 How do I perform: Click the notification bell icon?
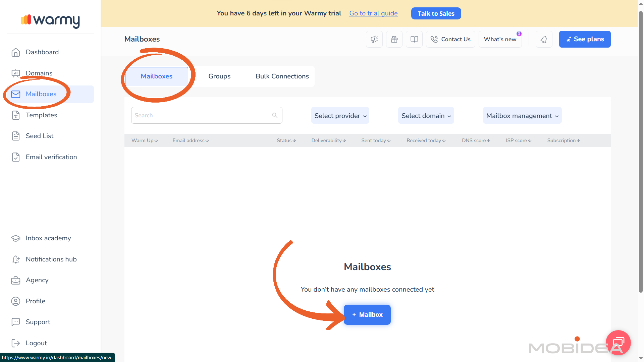[x=544, y=39]
